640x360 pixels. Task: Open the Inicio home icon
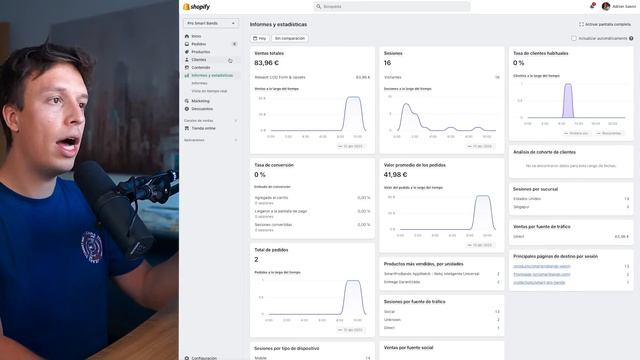pos(187,36)
